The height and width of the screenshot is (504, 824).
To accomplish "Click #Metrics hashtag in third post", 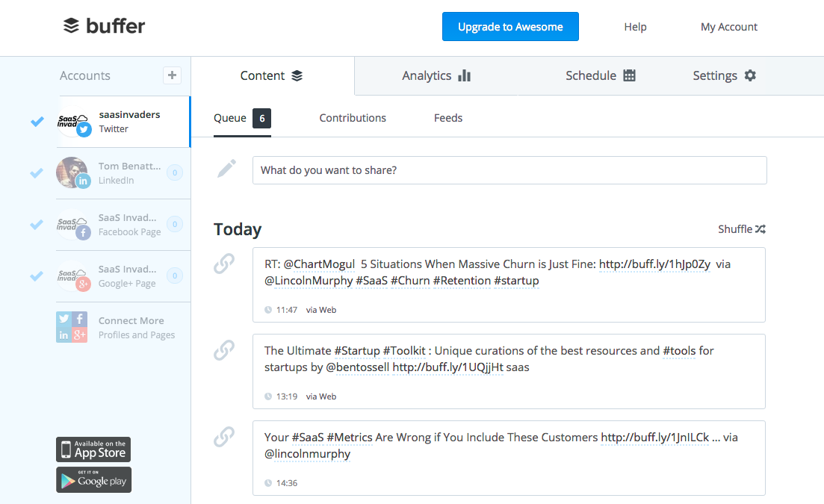I will 350,438.
